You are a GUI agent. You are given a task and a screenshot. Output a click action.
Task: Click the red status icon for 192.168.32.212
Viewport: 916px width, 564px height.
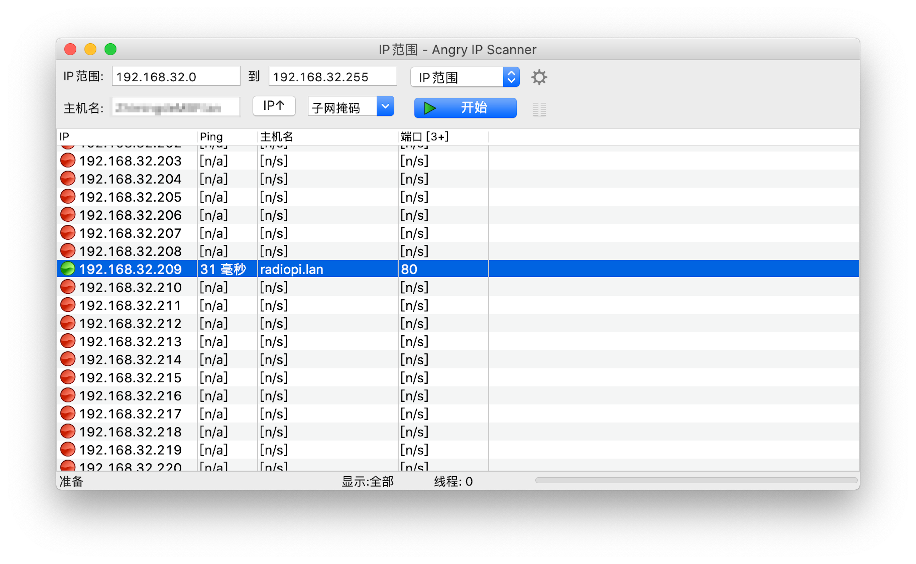pyautogui.click(x=68, y=323)
